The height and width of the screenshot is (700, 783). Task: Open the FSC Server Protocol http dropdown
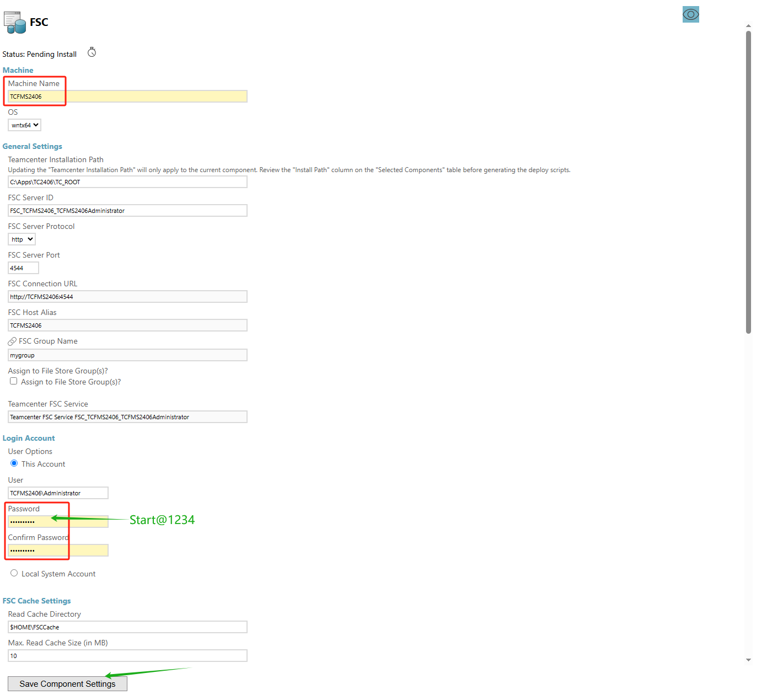[22, 239]
